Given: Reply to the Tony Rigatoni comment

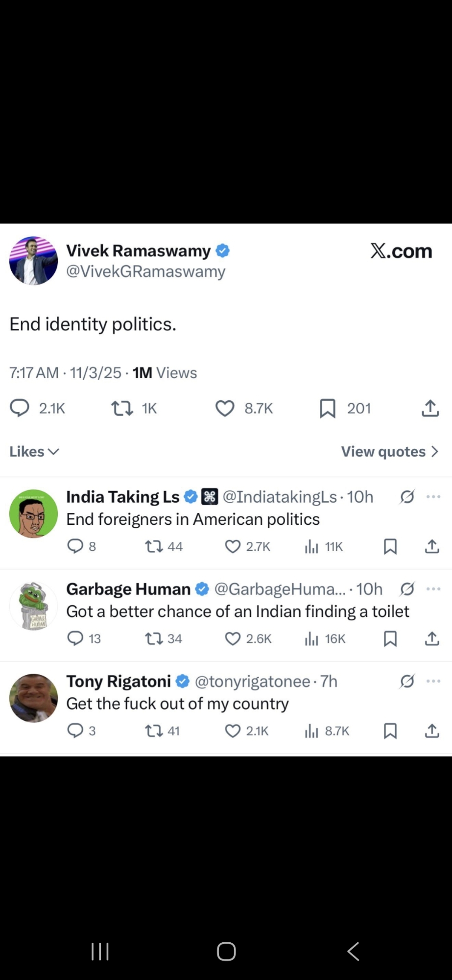Looking at the screenshot, I should pos(75,731).
